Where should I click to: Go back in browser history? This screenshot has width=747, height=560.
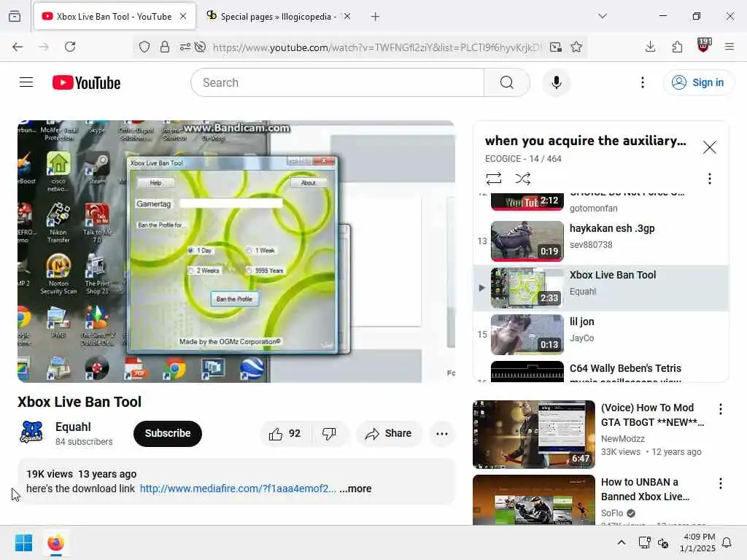[18, 47]
